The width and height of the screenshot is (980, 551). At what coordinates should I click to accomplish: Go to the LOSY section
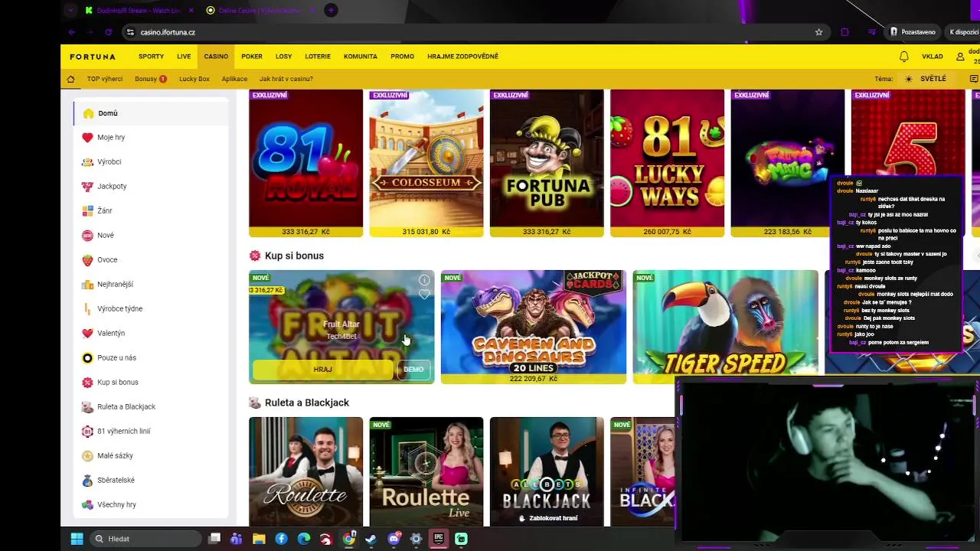[x=284, y=57]
